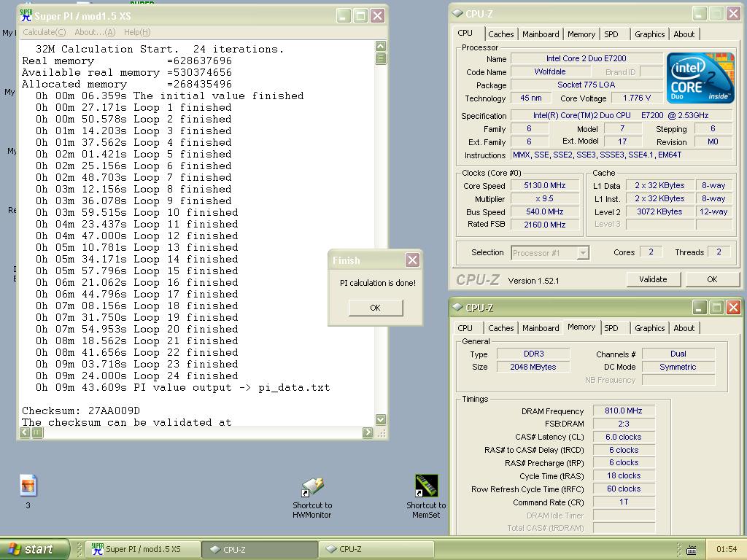Click the DRAM Frequency value 810.0 MHz

tap(624, 411)
